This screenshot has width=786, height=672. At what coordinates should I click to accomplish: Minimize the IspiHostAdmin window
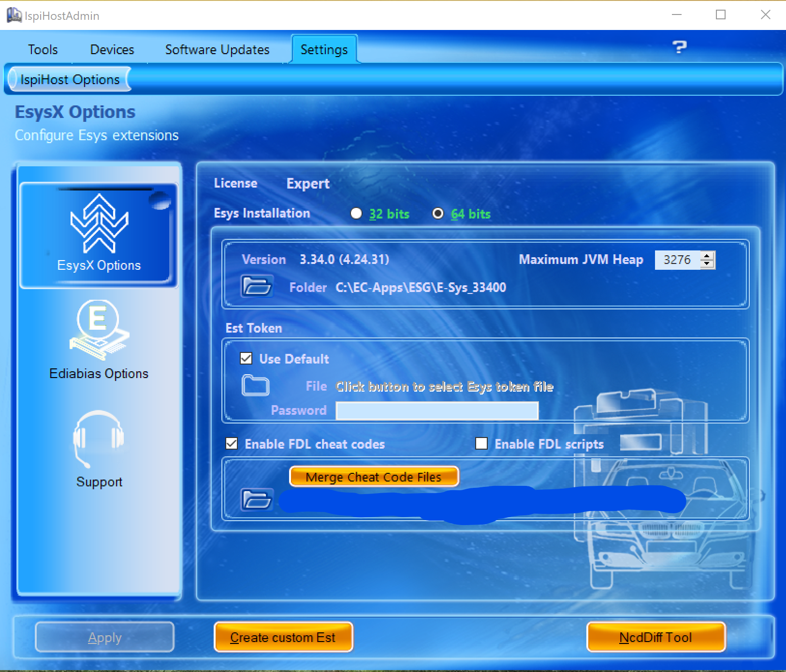(677, 15)
